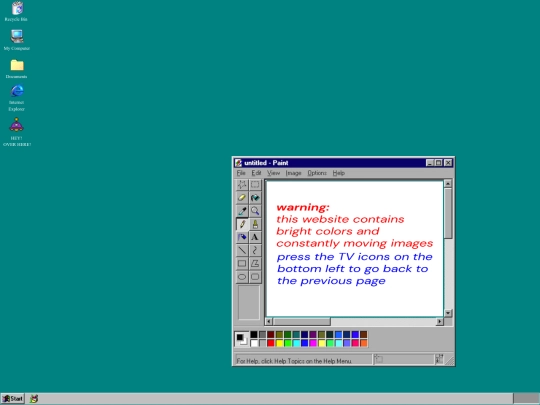Open the Edit menu
Screen dimensions: 540x405
click(x=256, y=173)
